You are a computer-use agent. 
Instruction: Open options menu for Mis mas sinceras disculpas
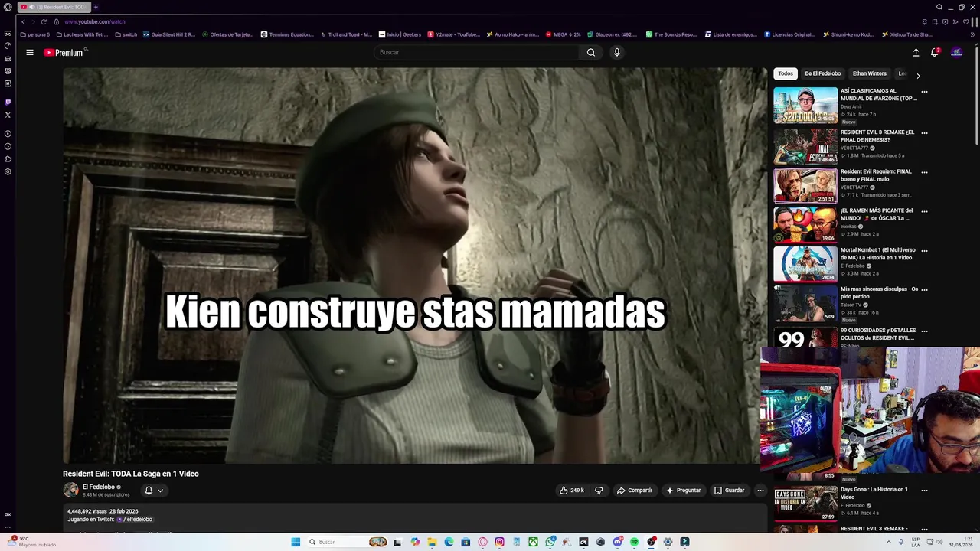924,289
